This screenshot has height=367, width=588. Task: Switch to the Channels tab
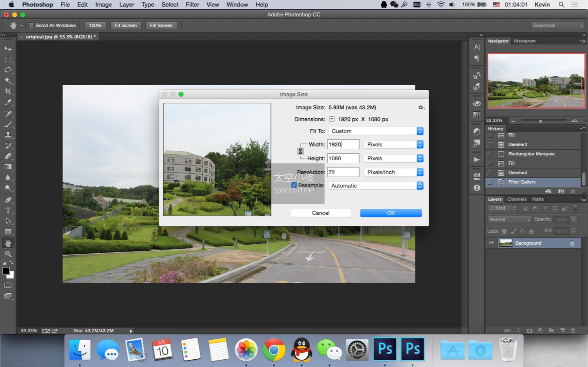tap(517, 199)
